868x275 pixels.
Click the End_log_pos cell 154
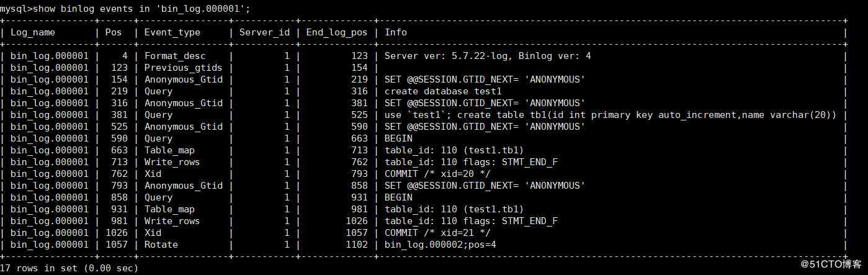[359, 68]
